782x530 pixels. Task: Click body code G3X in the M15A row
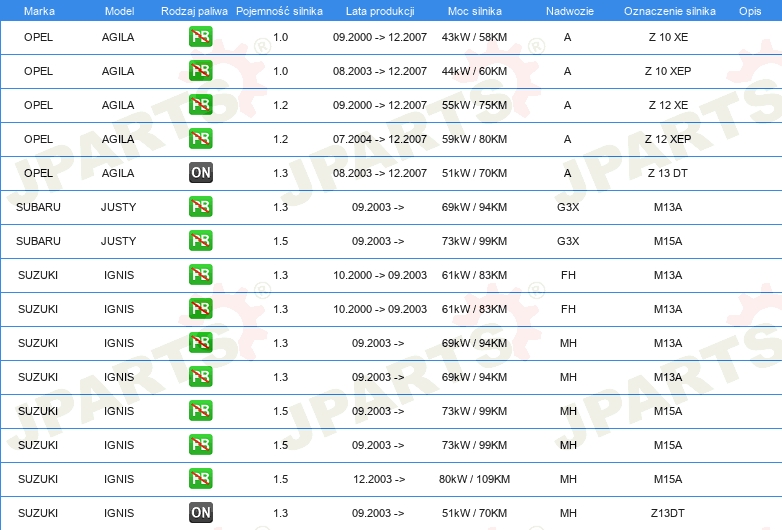(568, 241)
